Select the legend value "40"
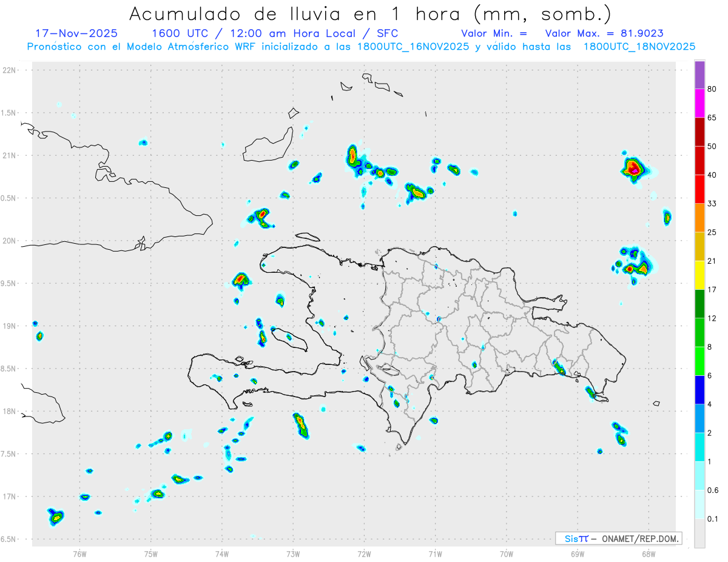The width and height of the screenshot is (728, 562). point(712,175)
